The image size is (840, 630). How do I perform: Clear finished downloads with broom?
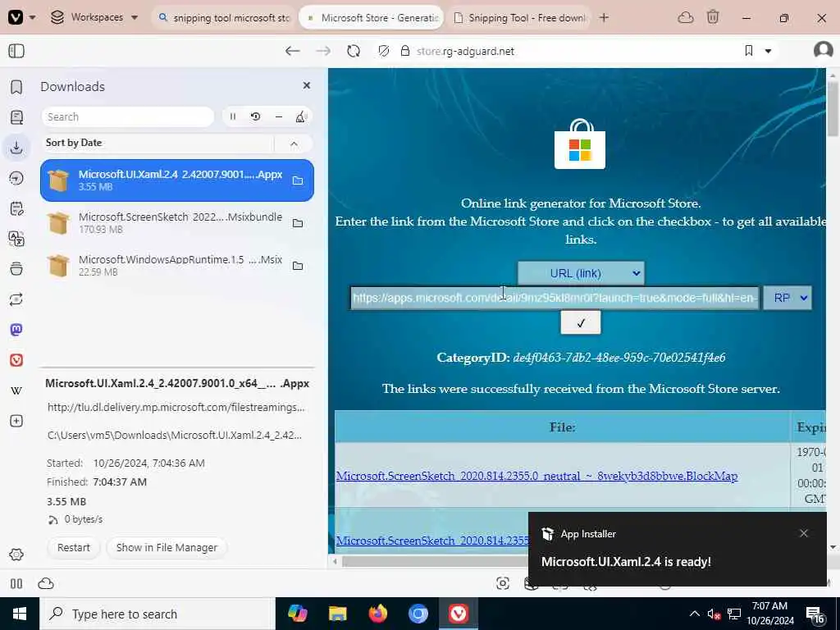pos(301,116)
